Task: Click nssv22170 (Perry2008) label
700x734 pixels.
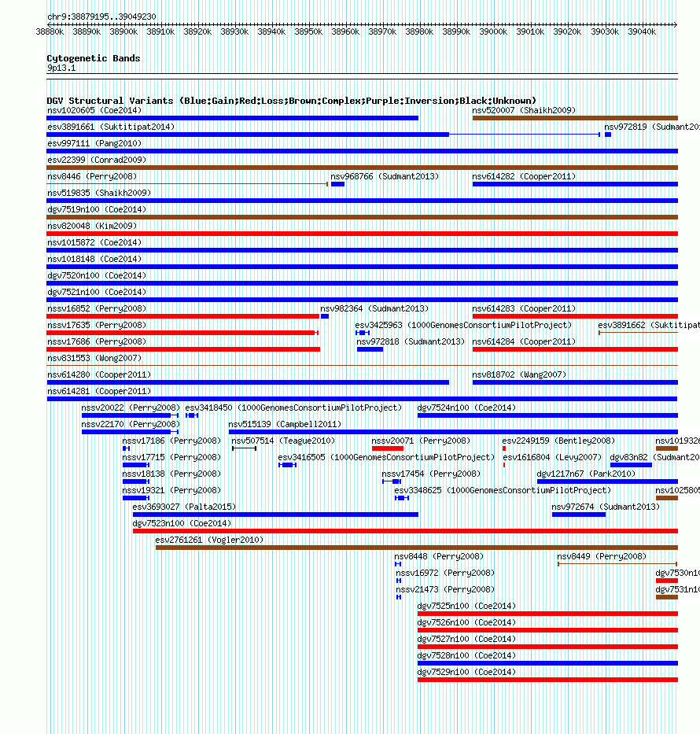Action: tap(131, 425)
